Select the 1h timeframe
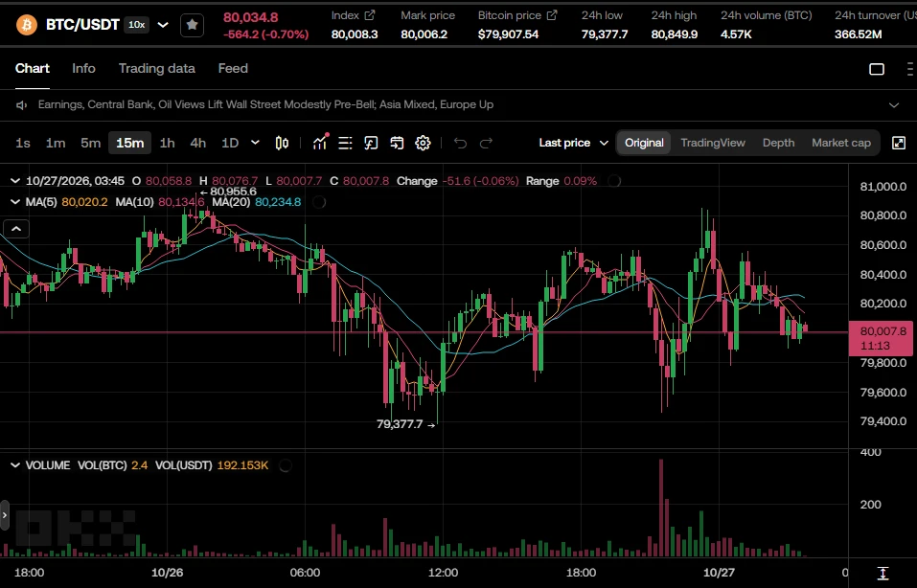Screen dimensions: 917x588 (168, 144)
